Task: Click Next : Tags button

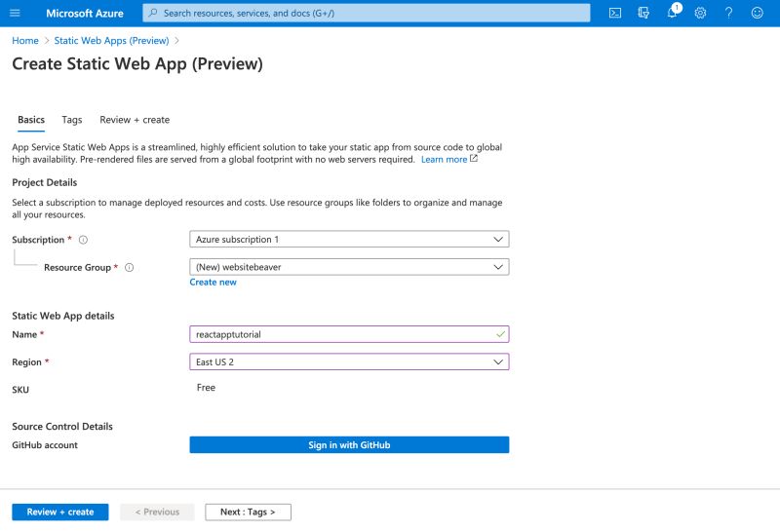Action: (x=248, y=513)
